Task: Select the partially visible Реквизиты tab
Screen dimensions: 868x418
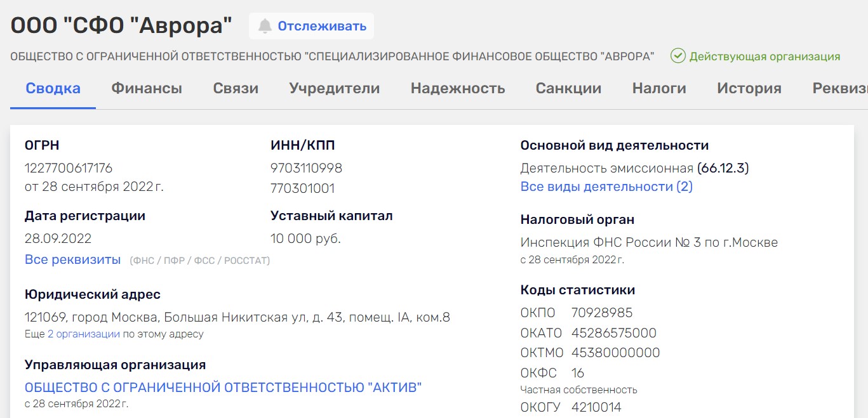Action: [839, 89]
